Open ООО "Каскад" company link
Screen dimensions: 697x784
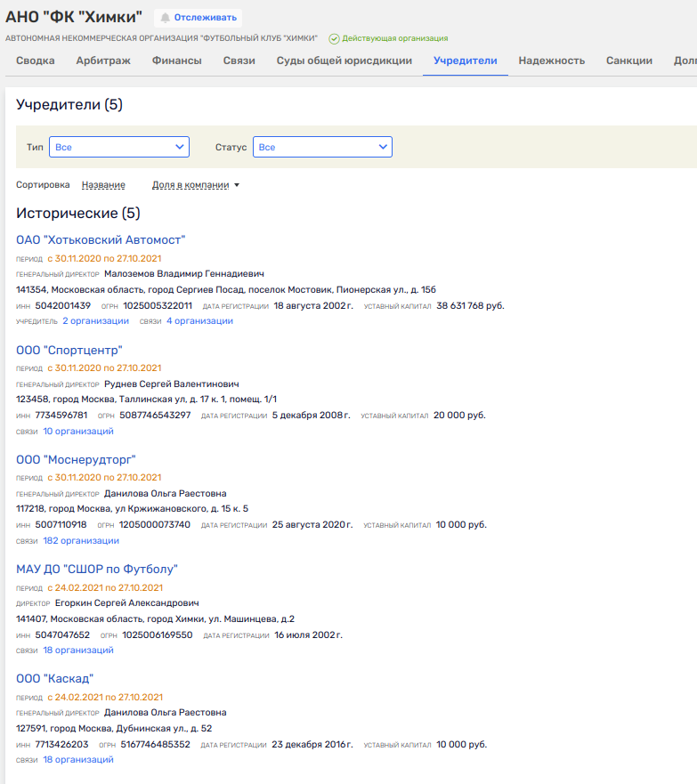pos(55,678)
